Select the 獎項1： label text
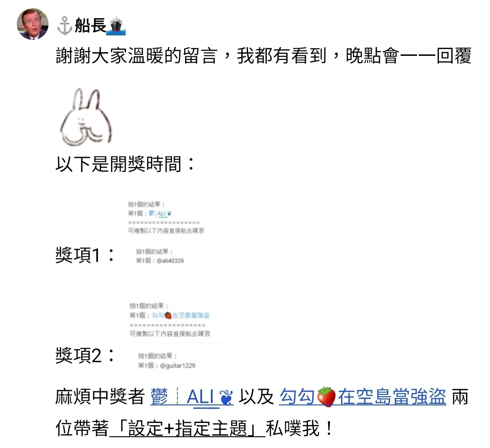The image size is (490, 448). pyautogui.click(x=85, y=255)
